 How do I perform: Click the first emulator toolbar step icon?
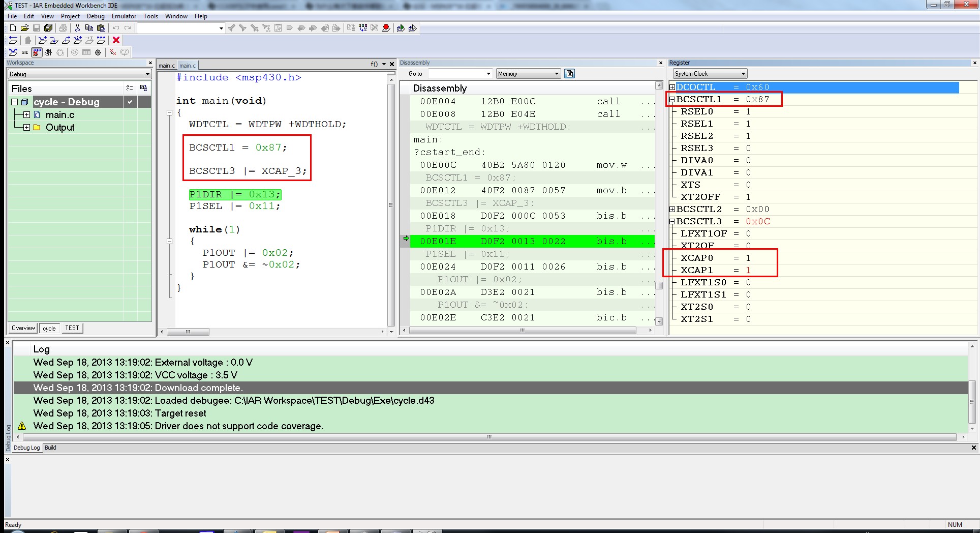pos(13,52)
